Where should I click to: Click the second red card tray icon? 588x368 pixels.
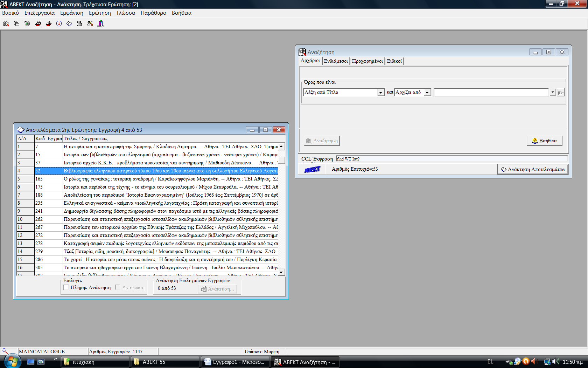point(48,23)
